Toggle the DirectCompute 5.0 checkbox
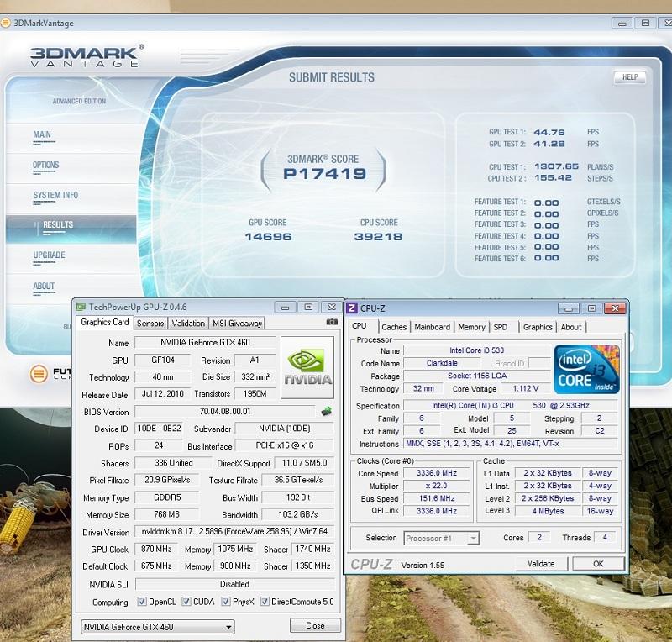This screenshot has width=672, height=642. pos(265,602)
